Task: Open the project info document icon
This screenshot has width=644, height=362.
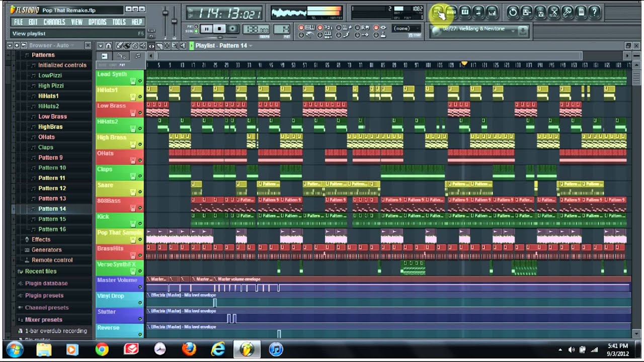Action: pos(581,12)
